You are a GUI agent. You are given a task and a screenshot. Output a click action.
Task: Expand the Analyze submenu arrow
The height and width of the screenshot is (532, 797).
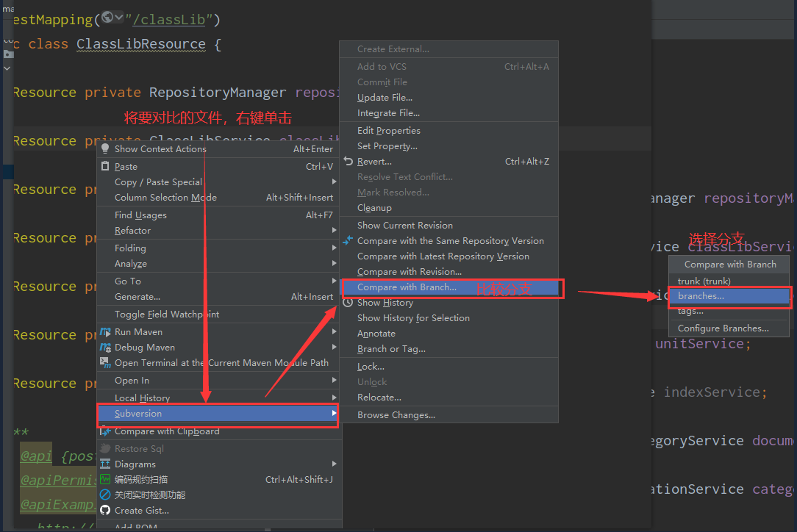(x=334, y=263)
